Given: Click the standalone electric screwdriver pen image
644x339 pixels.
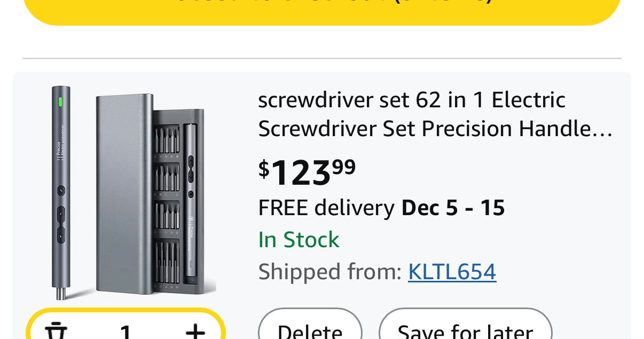Looking at the screenshot, I should (x=61, y=192).
